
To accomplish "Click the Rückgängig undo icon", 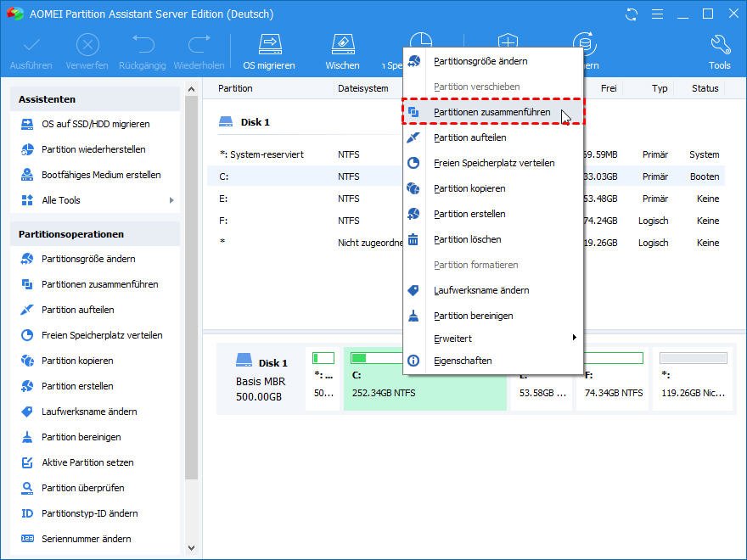I will tap(143, 44).
